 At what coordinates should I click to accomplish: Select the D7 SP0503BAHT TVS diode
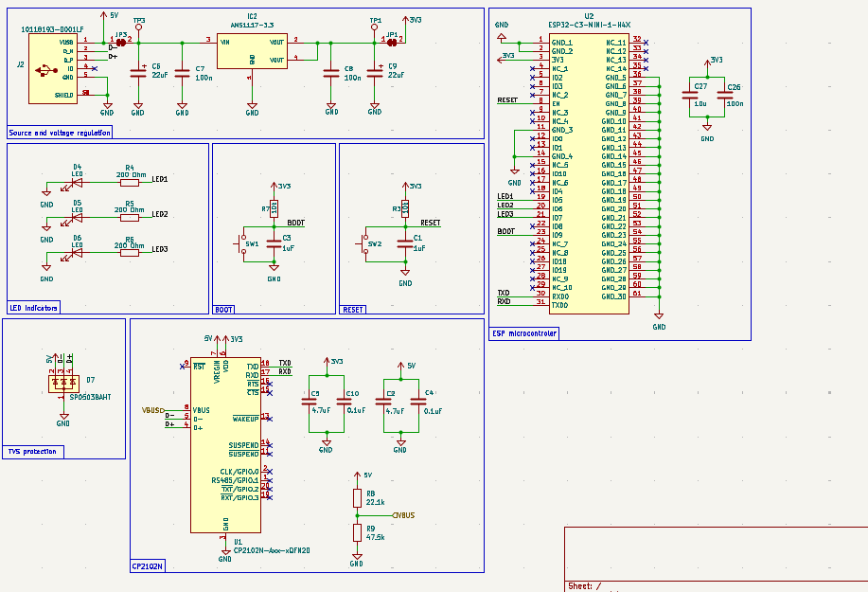(x=63, y=384)
